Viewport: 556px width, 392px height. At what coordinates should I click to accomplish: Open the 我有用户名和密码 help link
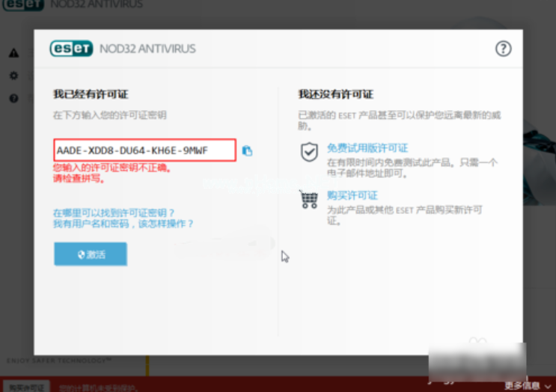pyautogui.click(x=123, y=224)
